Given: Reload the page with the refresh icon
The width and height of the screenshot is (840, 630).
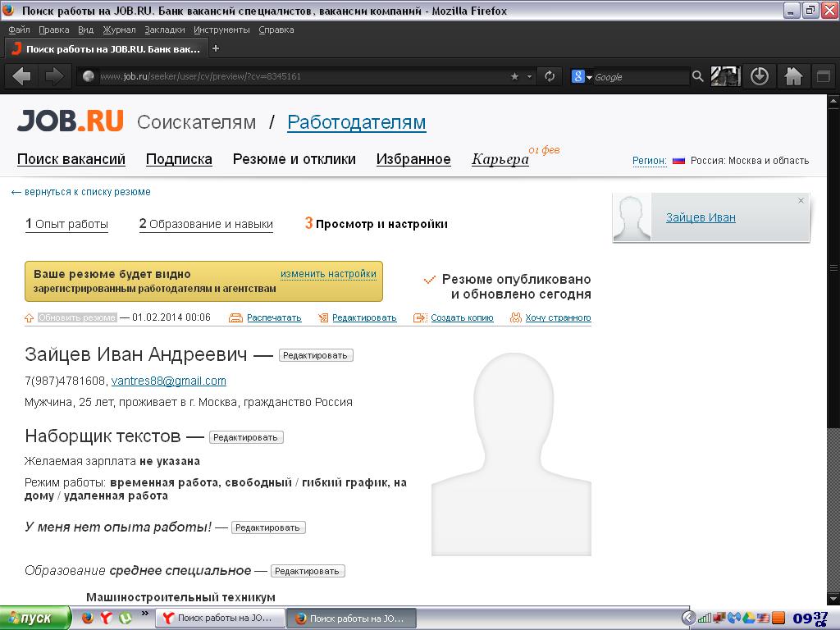Looking at the screenshot, I should (x=550, y=76).
